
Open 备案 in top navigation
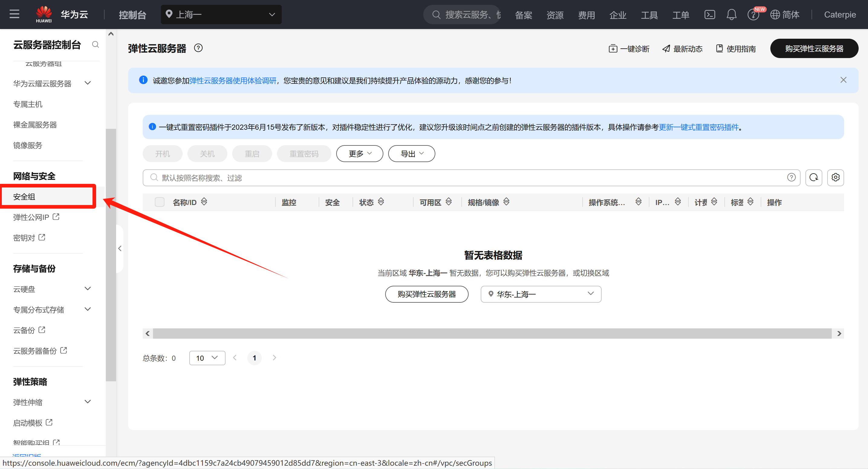click(x=523, y=15)
